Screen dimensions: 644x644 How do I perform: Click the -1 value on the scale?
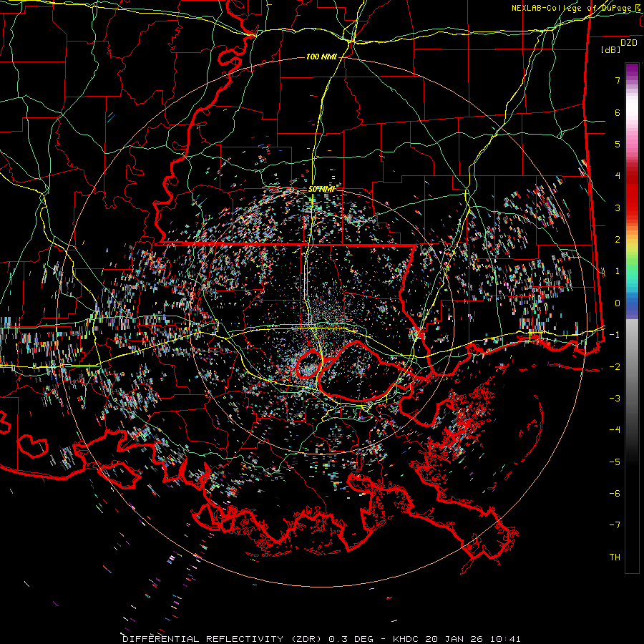pyautogui.click(x=615, y=335)
